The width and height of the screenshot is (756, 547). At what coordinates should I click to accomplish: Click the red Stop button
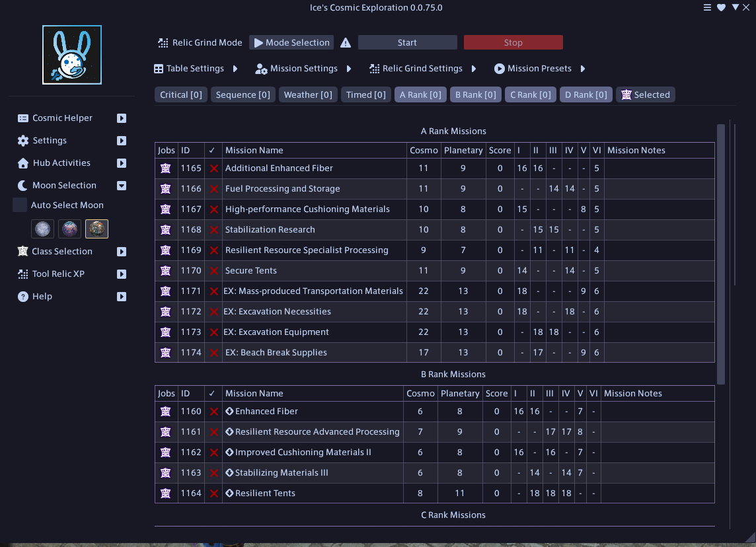pos(513,42)
